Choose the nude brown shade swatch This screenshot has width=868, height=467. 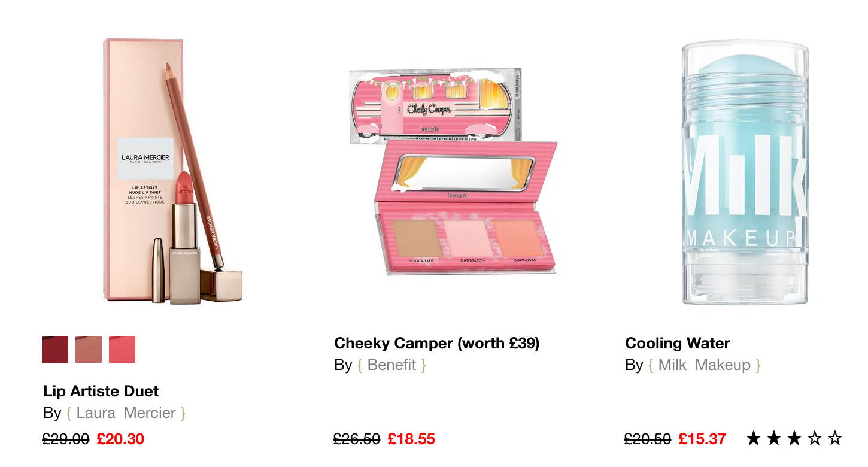tap(89, 350)
